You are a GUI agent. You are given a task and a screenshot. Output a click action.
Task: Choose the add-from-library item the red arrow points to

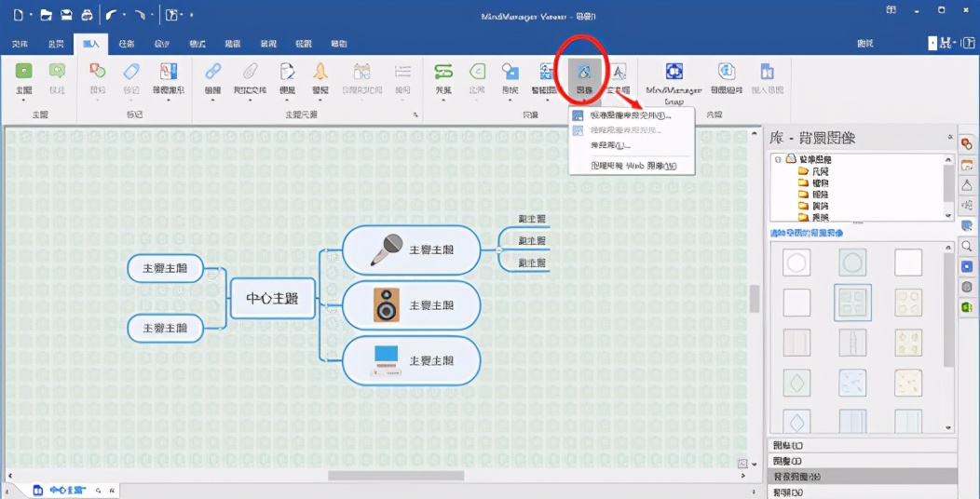(632, 116)
